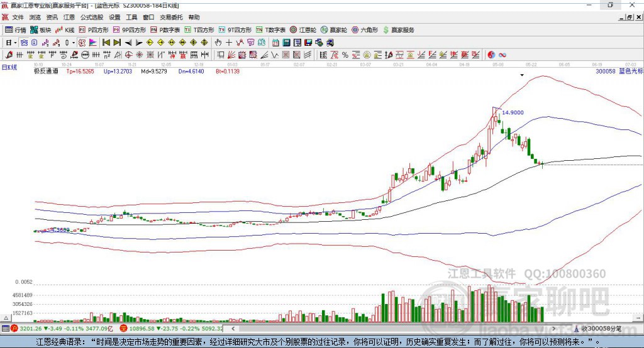Click the 14.9000 price high label
This screenshot has height=348, width=644.
point(513,112)
